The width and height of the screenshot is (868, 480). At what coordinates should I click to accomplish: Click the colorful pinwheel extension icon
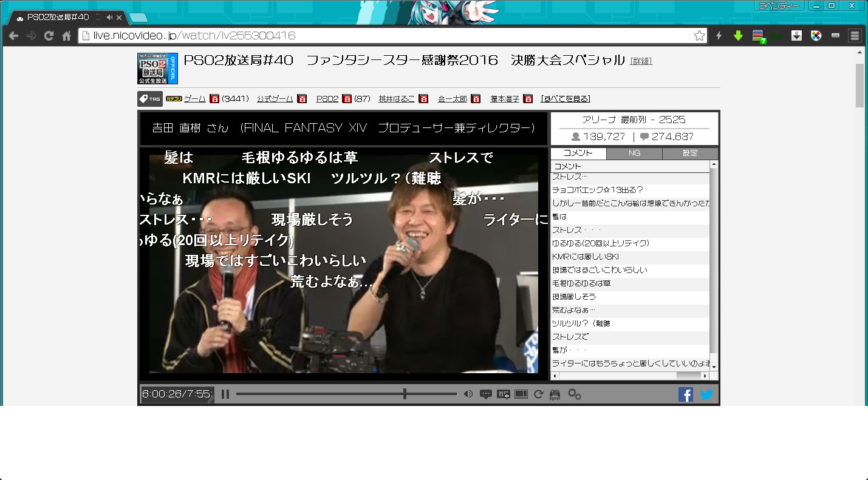pos(816,36)
